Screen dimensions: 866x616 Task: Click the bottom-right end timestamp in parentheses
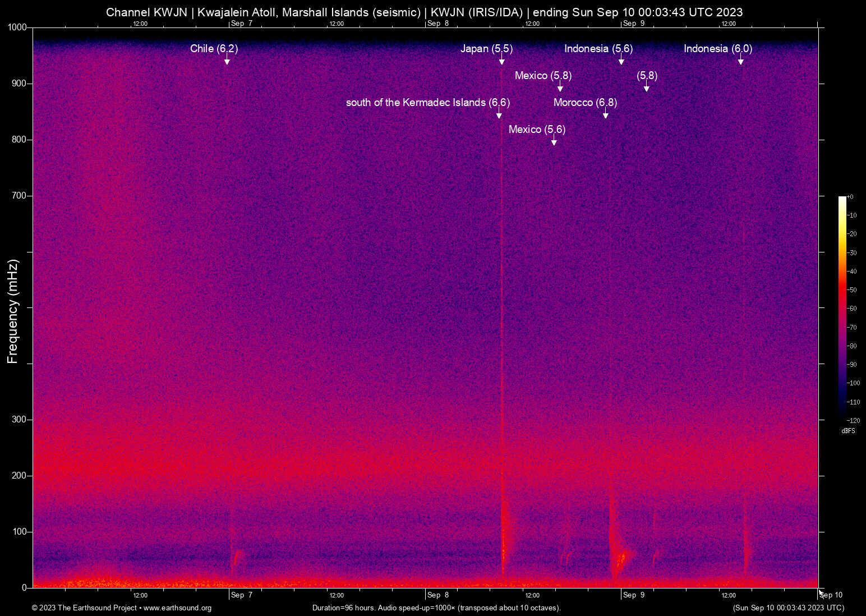(789, 608)
